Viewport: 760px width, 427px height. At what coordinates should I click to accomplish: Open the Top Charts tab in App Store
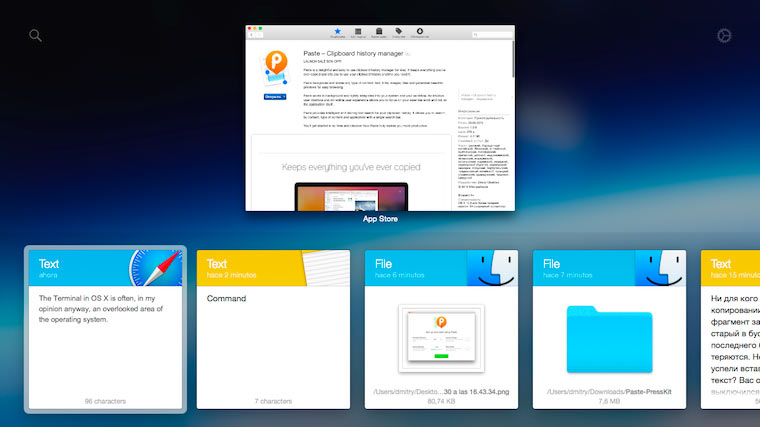coord(358,32)
